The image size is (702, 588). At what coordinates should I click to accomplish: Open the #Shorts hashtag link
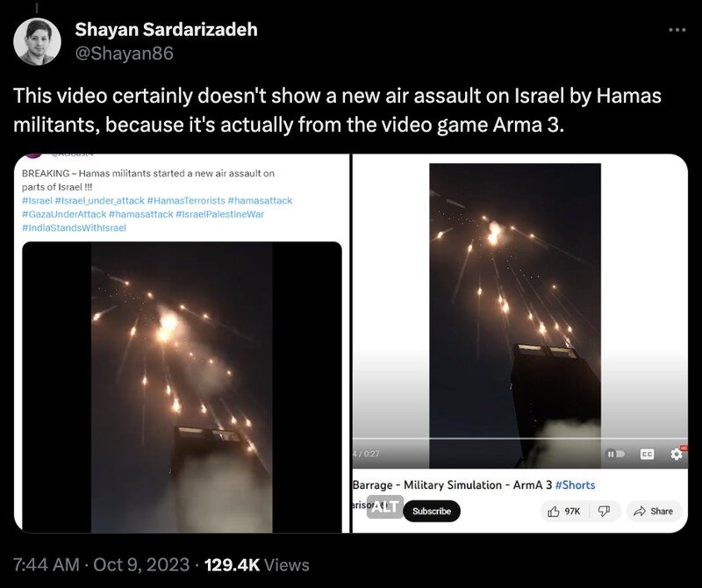pos(575,485)
